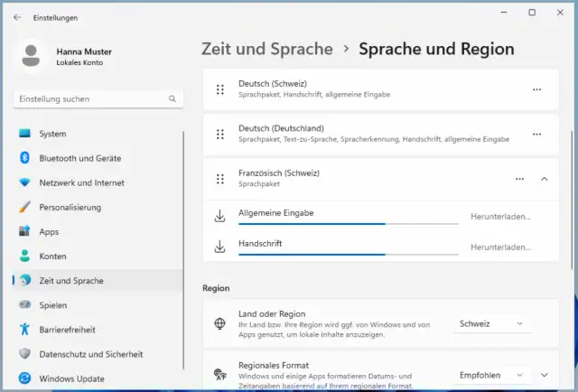This screenshot has width=578, height=392.
Task: Click the Allgemeine Eingabe download progress bar
Action: click(x=348, y=223)
